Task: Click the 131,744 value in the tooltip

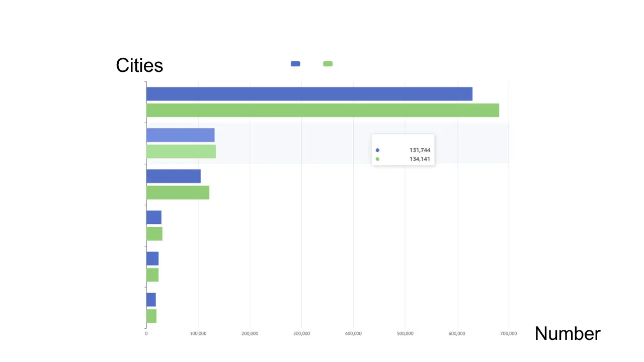Action: (420, 150)
